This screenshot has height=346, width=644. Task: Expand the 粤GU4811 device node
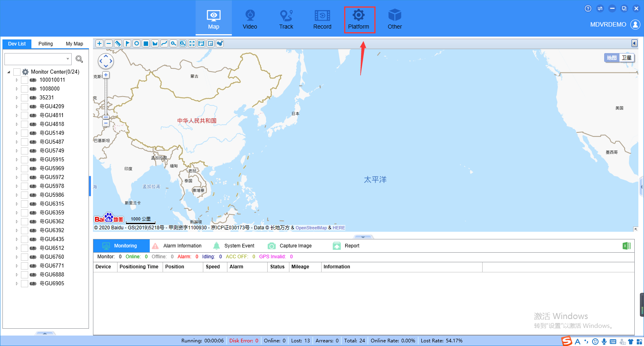(17, 115)
